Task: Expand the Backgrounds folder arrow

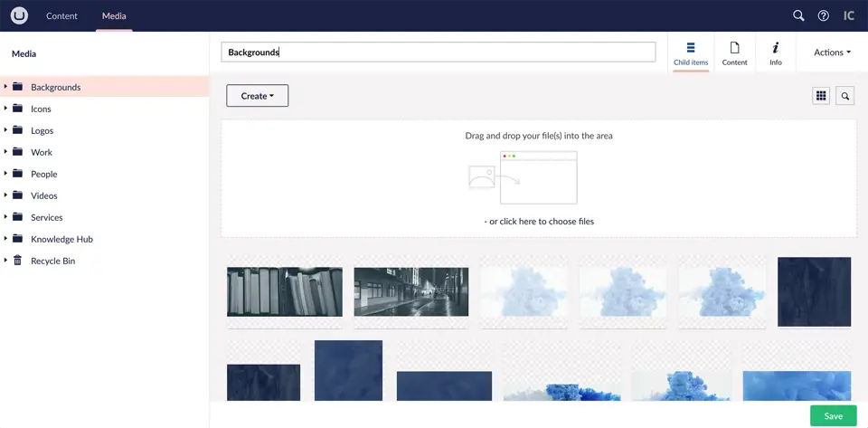Action: coord(5,87)
